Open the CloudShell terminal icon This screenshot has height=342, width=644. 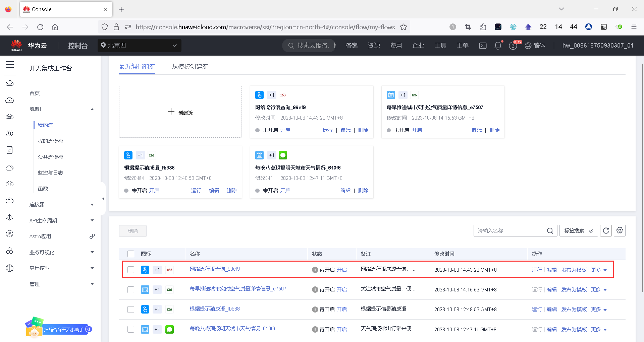(x=483, y=46)
